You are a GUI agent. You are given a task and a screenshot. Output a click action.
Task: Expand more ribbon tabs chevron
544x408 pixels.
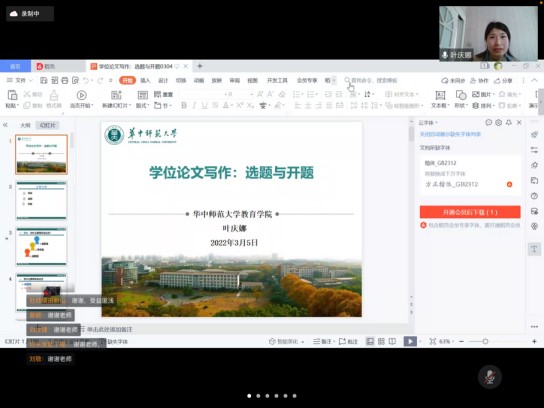tap(334, 80)
